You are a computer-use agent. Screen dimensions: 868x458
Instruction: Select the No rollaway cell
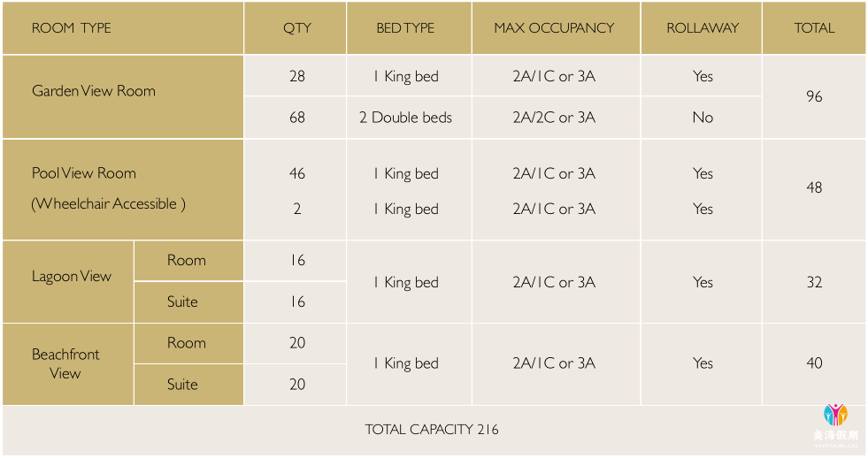point(702,118)
